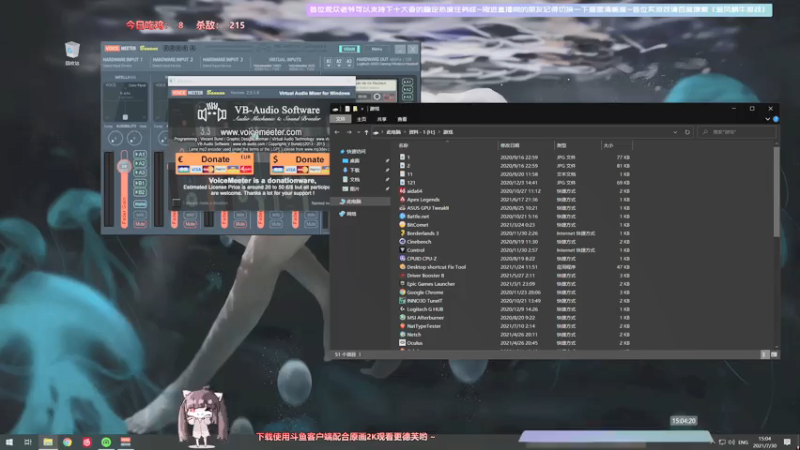This screenshot has width=800, height=450.
Task: Open the A2 hardware out device dropdown
Action: [339, 63]
